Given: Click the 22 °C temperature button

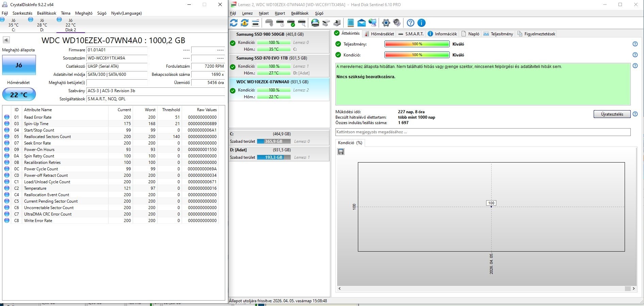Looking at the screenshot, I should (x=19, y=94).
